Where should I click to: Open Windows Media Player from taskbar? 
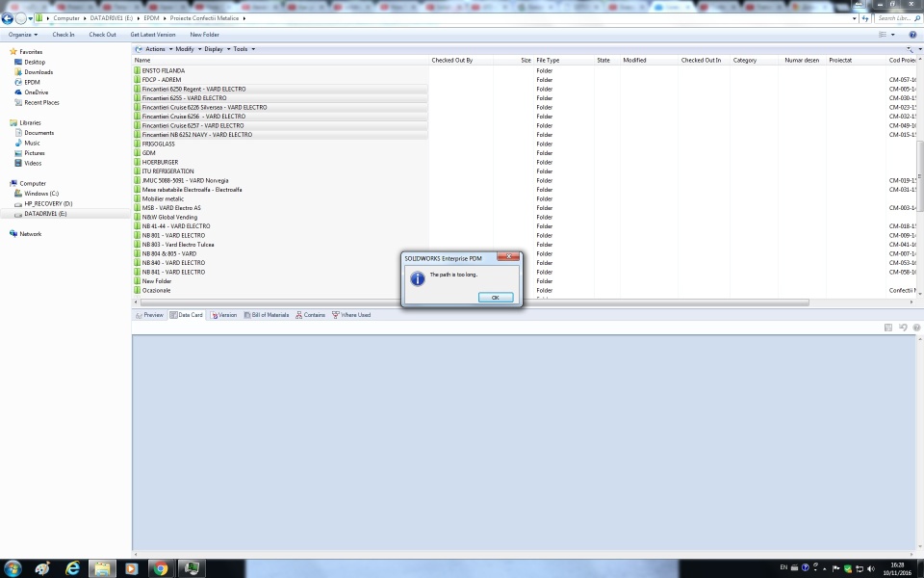tap(131, 568)
